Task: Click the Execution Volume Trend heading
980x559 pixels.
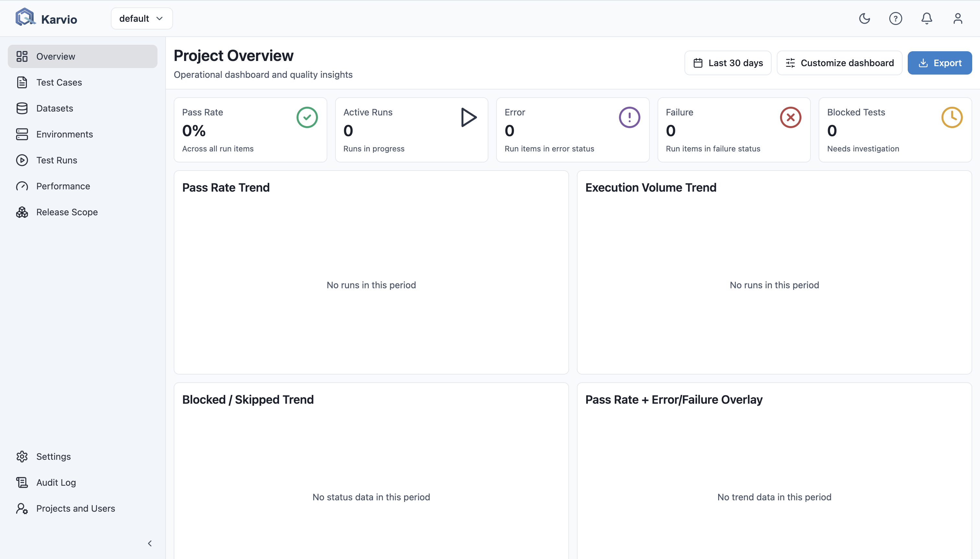Action: [x=650, y=188]
